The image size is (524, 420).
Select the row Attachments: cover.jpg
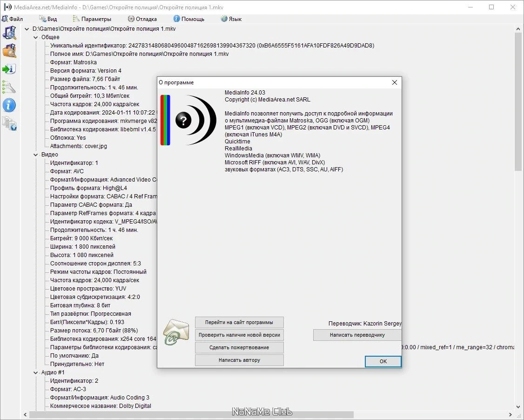click(79, 146)
